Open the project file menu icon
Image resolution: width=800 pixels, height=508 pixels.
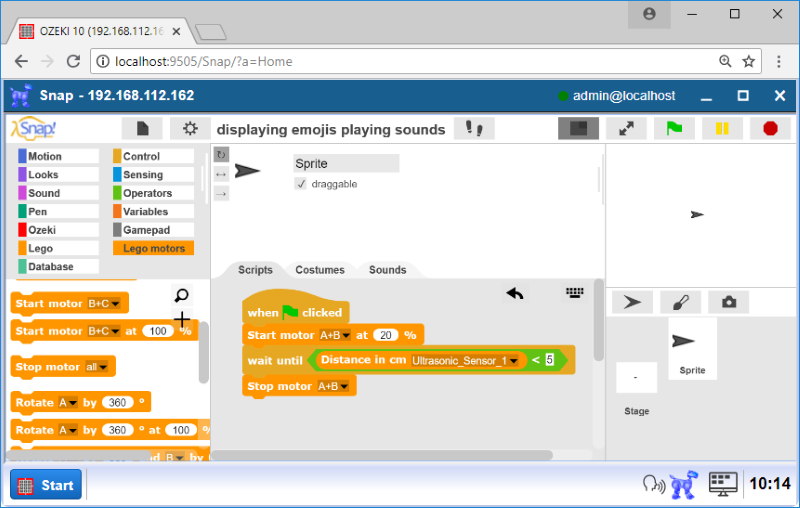pyautogui.click(x=142, y=128)
